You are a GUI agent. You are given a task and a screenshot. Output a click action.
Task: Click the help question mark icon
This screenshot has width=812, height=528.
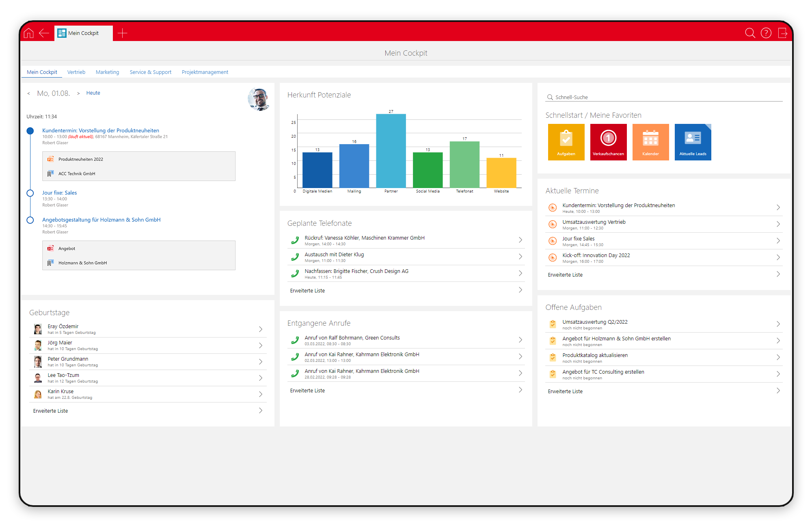tap(766, 33)
